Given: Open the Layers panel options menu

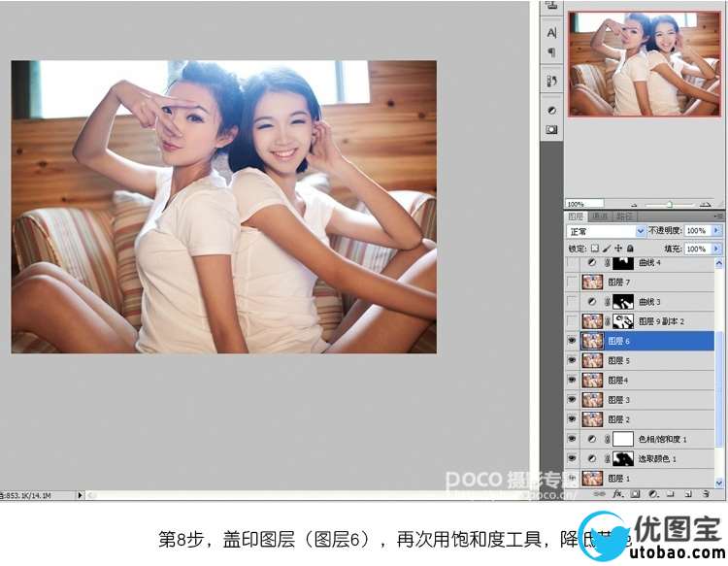Looking at the screenshot, I should tap(718, 216).
